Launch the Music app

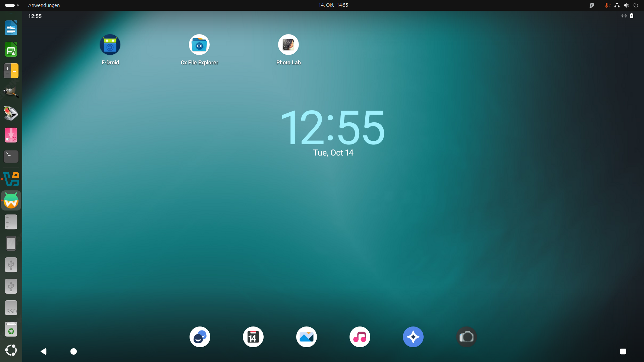pyautogui.click(x=360, y=337)
